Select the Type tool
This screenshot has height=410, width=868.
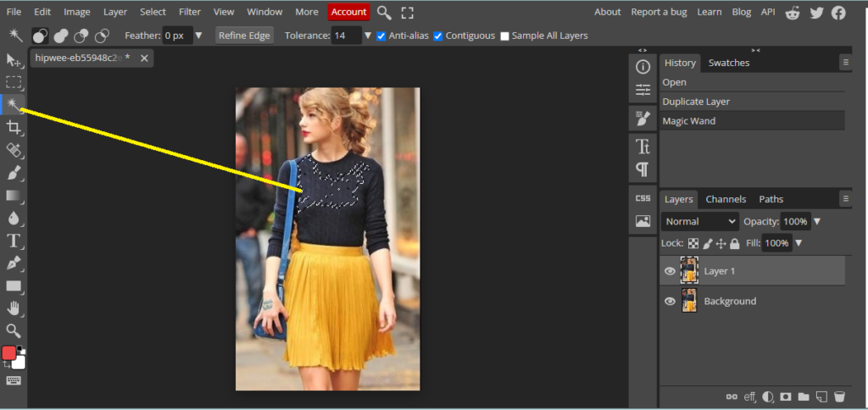tap(14, 241)
